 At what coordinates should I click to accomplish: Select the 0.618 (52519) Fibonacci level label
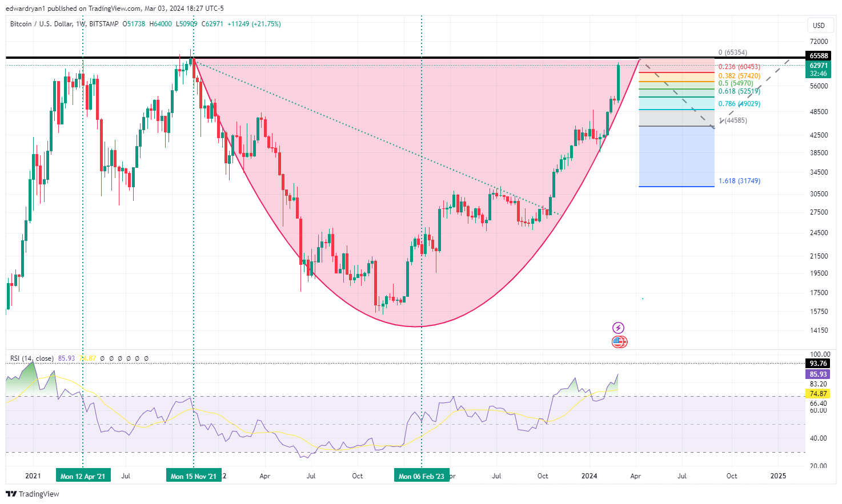[739, 91]
